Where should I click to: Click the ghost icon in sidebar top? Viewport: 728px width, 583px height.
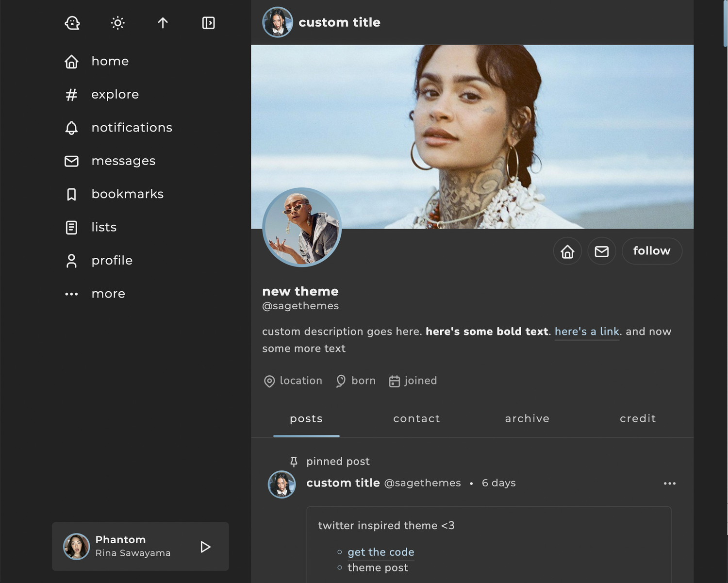72,23
